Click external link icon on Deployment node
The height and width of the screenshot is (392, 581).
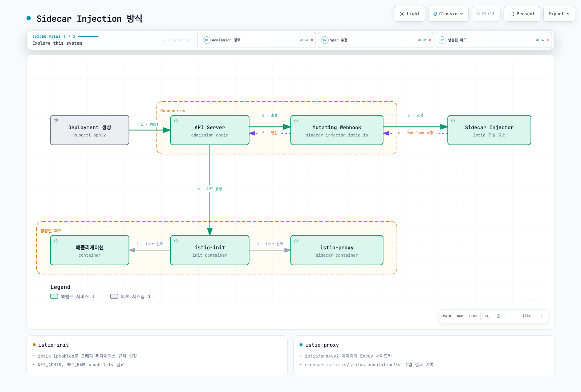coord(56,121)
